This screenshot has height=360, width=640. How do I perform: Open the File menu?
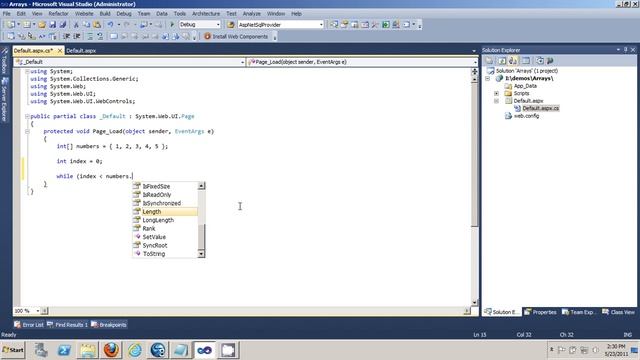[x=7, y=13]
